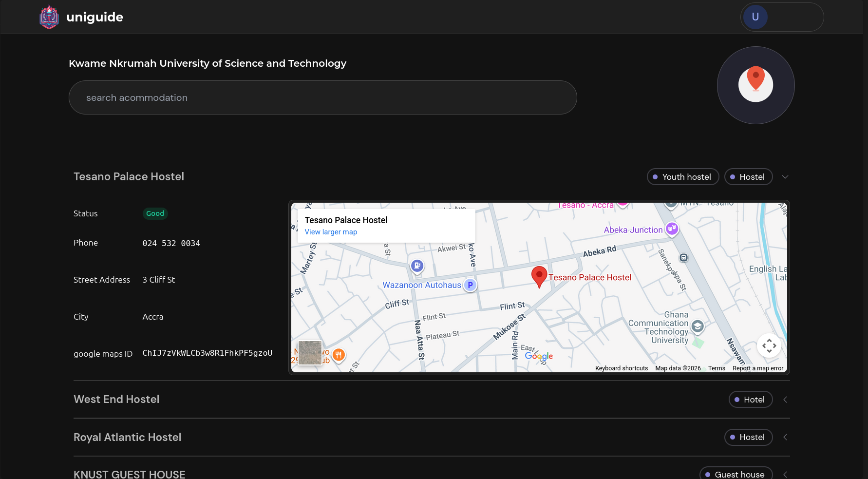Expand the KNUST GUEST HOUSE entry
The image size is (868, 479).
coord(785,474)
